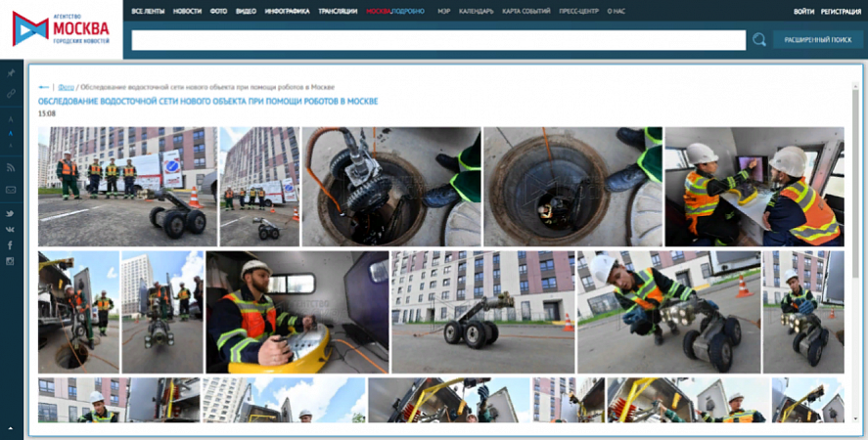
Task: Click the 15:08 timestamp text
Action: (47, 114)
